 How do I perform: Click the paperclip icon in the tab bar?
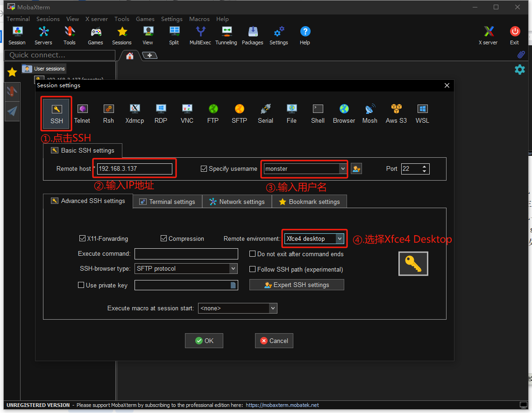click(521, 55)
